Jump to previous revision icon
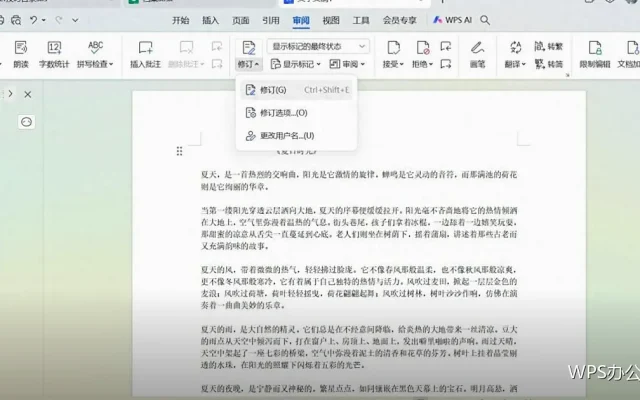640x400 pixels. [x=446, y=46]
